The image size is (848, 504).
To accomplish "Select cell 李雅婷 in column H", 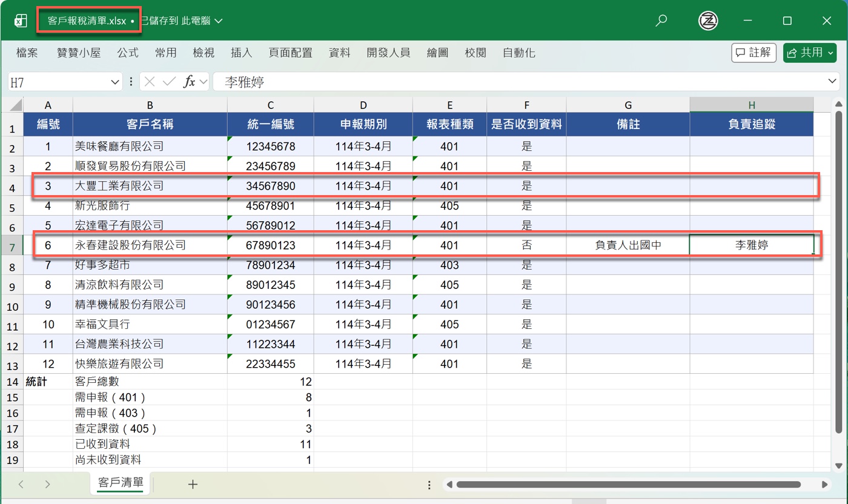I will (751, 245).
